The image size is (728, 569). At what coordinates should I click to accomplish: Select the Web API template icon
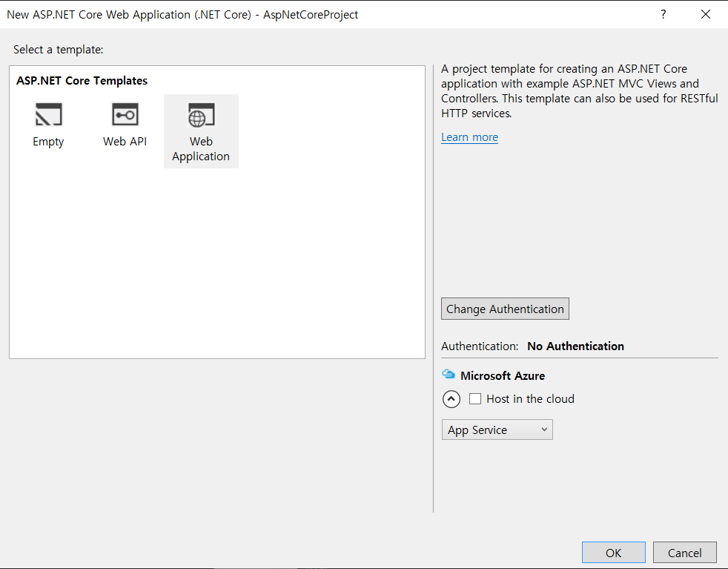click(125, 115)
